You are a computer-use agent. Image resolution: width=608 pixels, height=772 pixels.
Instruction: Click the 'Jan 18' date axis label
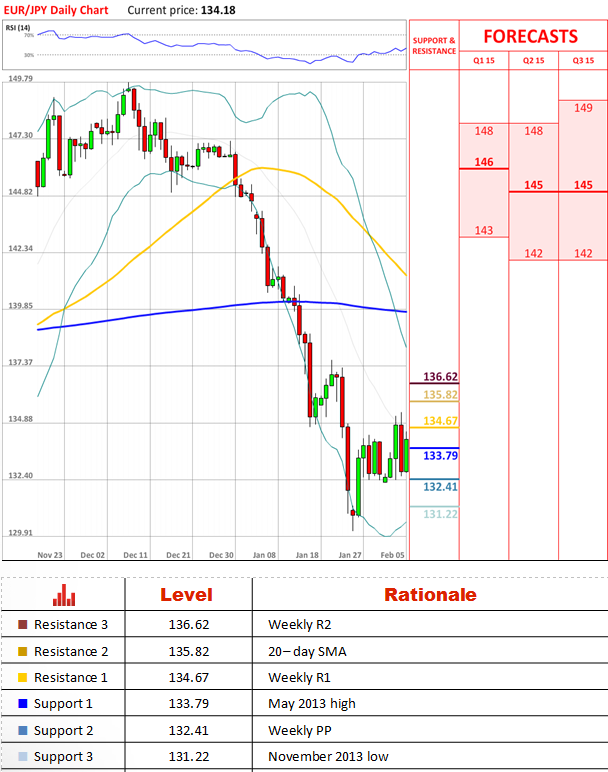pyautogui.click(x=307, y=555)
